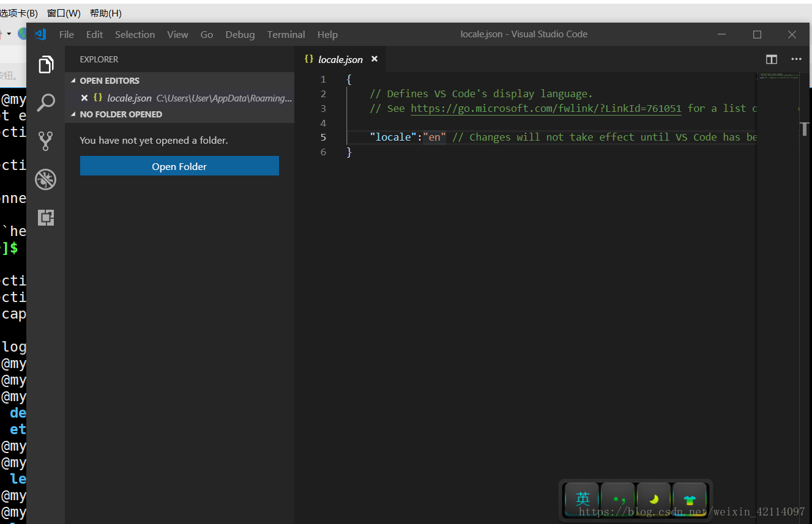
Task: Split the editor to the right
Action: pos(772,59)
